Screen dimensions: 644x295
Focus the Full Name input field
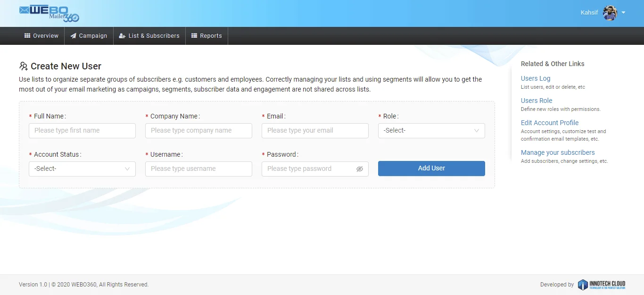click(x=82, y=131)
